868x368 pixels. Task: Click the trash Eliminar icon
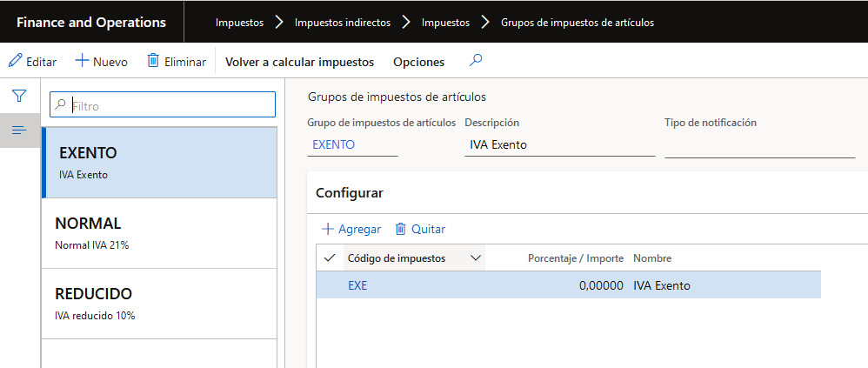(x=153, y=61)
